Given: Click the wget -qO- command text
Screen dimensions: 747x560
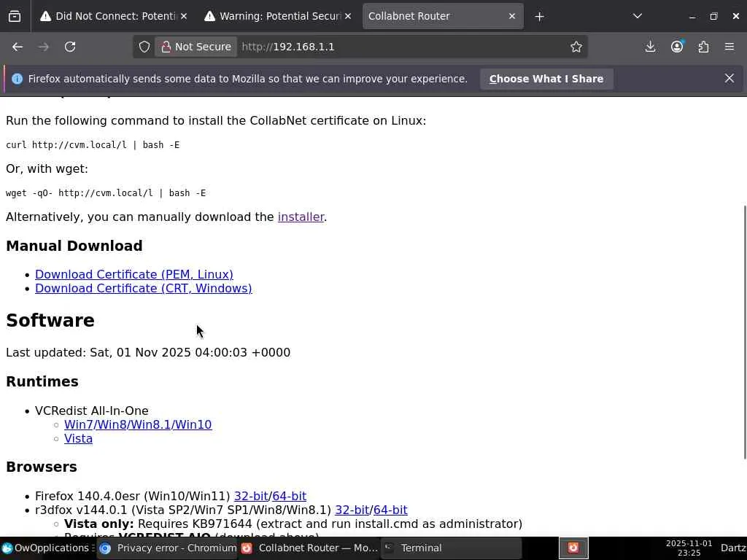Looking at the screenshot, I should [x=106, y=192].
